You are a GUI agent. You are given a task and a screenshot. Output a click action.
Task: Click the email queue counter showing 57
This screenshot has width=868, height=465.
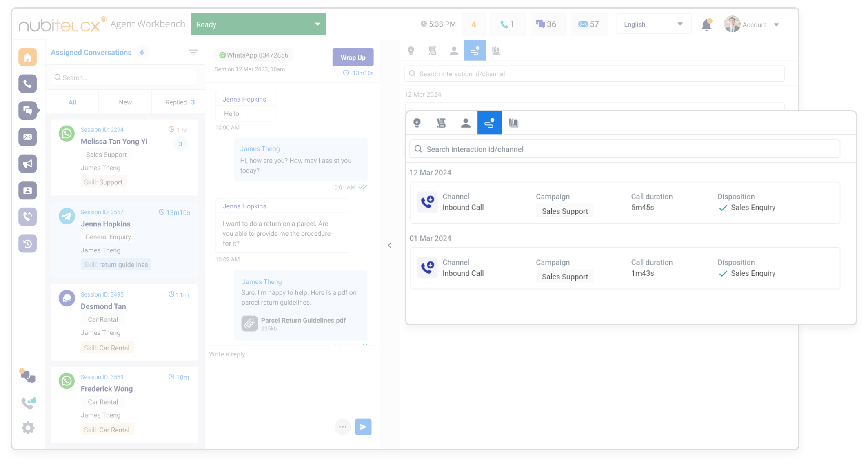click(589, 24)
